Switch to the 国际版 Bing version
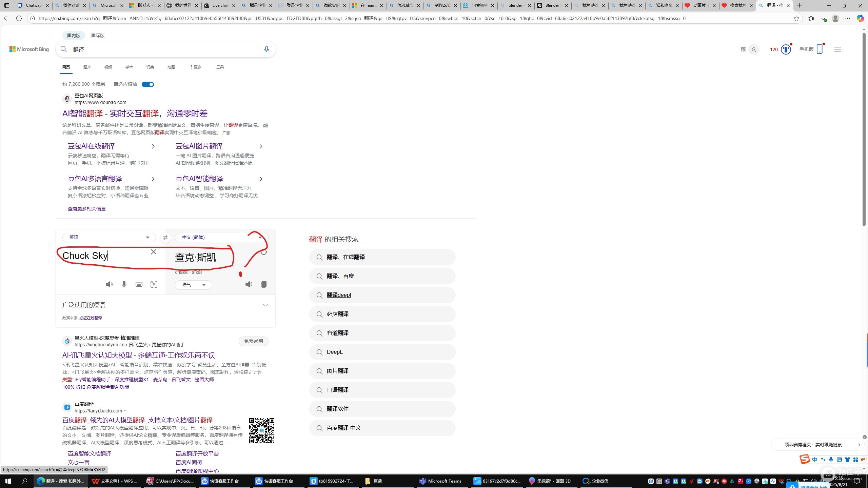The width and height of the screenshot is (868, 488). [x=98, y=36]
